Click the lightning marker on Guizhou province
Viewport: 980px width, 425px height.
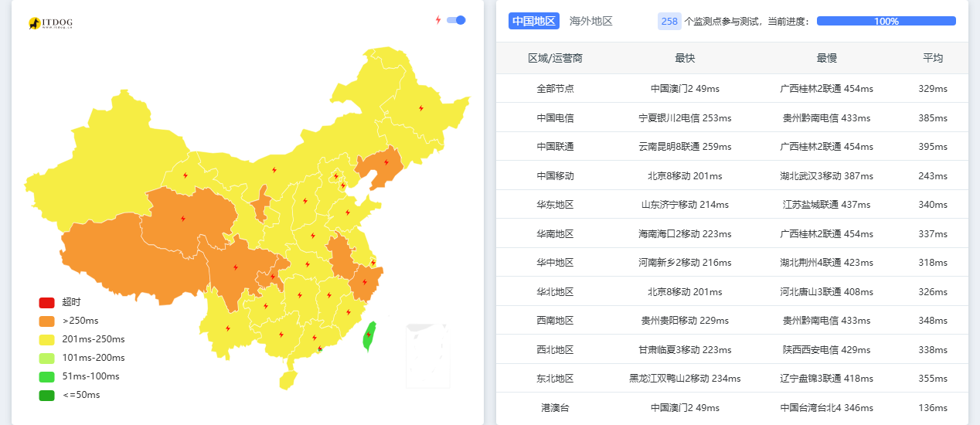tap(265, 306)
